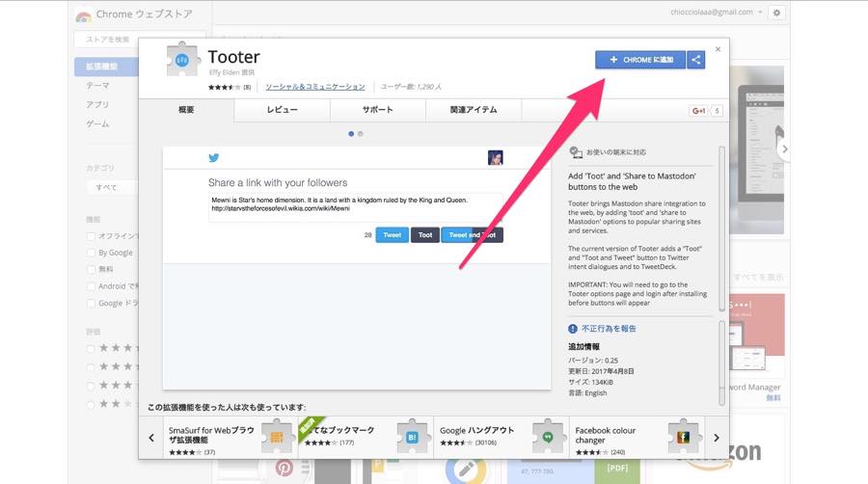The height and width of the screenshot is (484, 868).
Task: Click the Tweet button in preview
Action: [392, 235]
